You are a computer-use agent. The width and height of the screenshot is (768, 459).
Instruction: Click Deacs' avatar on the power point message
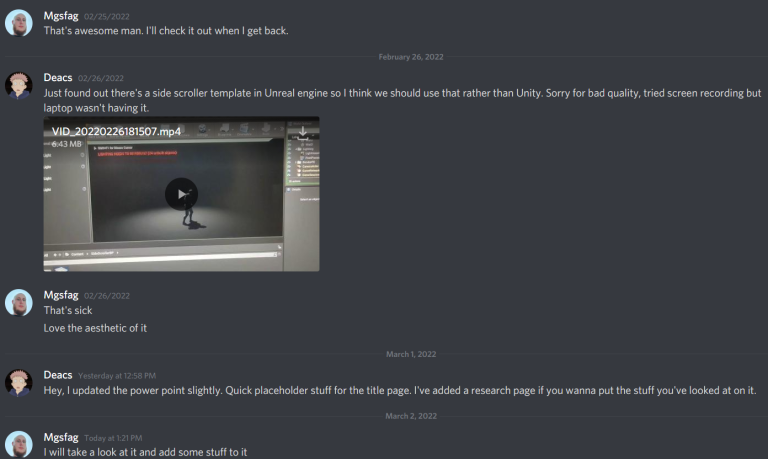tap(19, 382)
